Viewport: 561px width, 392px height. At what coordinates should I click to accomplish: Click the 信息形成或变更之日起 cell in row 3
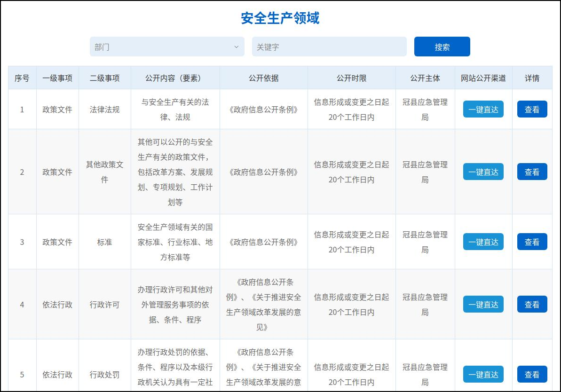click(352, 242)
